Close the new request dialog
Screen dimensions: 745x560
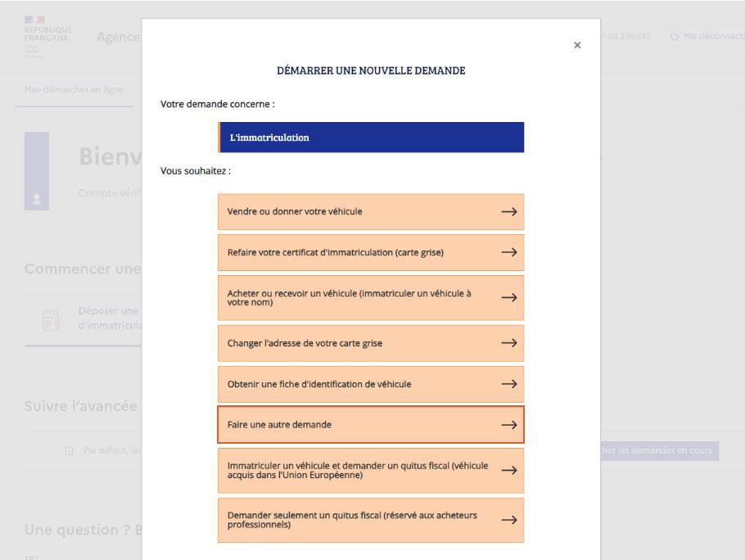[577, 46]
